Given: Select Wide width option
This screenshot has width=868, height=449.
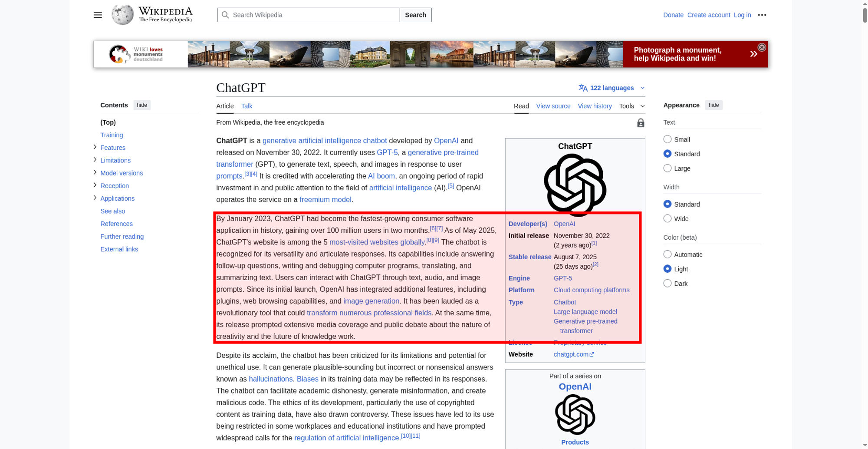Looking at the screenshot, I should pos(667,218).
